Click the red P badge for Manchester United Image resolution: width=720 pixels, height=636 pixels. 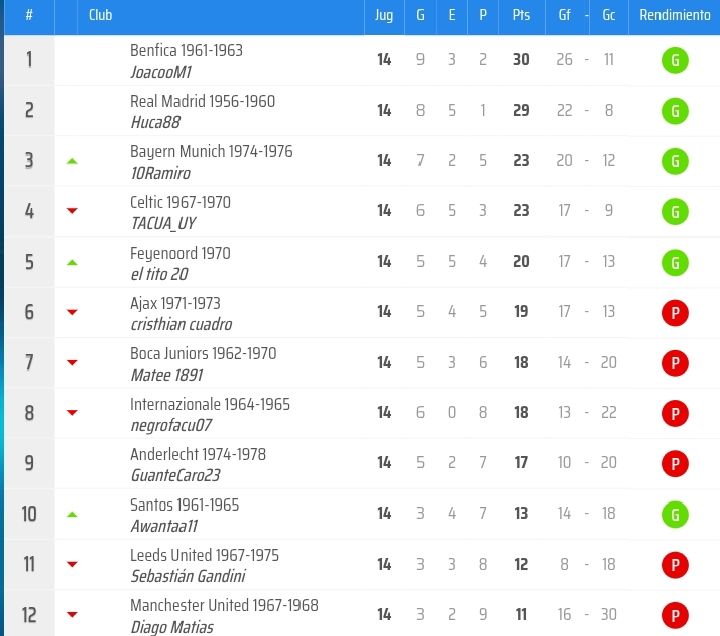point(675,615)
